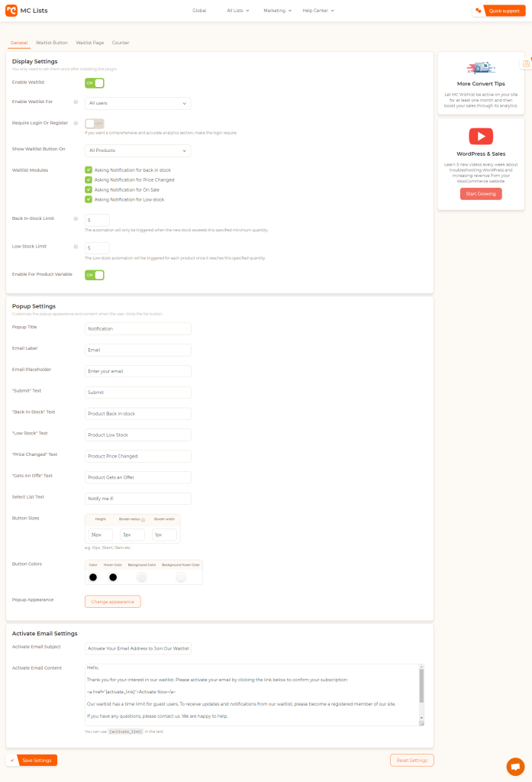The width and height of the screenshot is (532, 782).
Task: Click the info icon beside Require Login Or Register
Action: pos(76,123)
